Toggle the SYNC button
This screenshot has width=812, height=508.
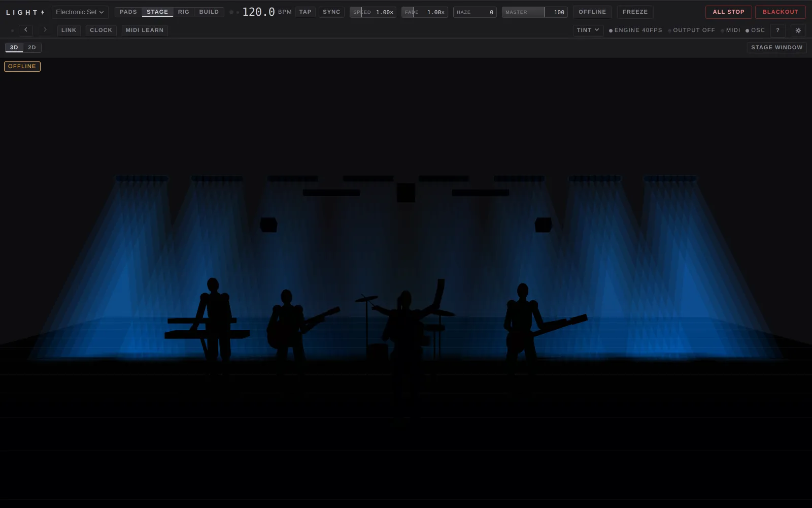pyautogui.click(x=332, y=12)
